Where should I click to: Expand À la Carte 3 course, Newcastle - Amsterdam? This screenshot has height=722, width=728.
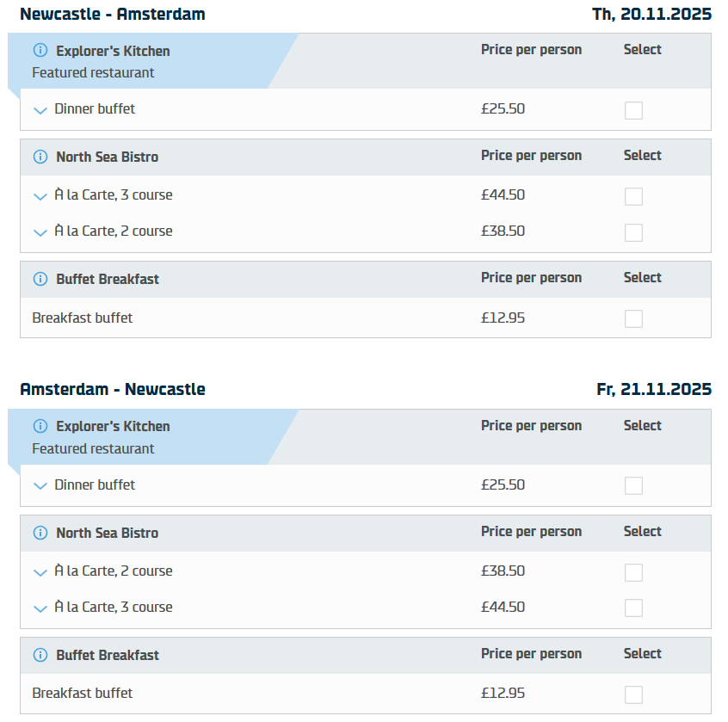click(40, 196)
